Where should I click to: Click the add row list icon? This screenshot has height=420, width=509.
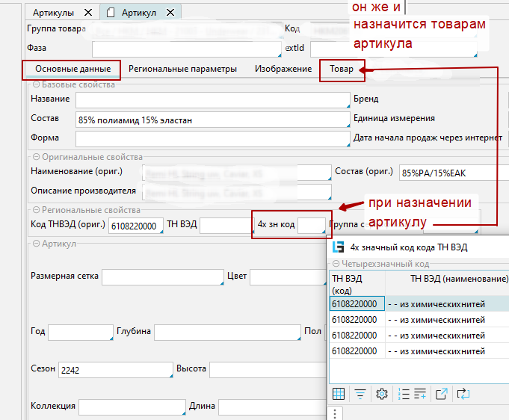(420, 394)
